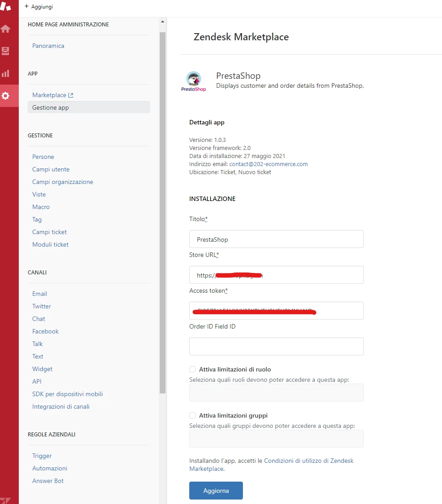Select Gestione app menu item
This screenshot has height=504, width=442.
89,107
